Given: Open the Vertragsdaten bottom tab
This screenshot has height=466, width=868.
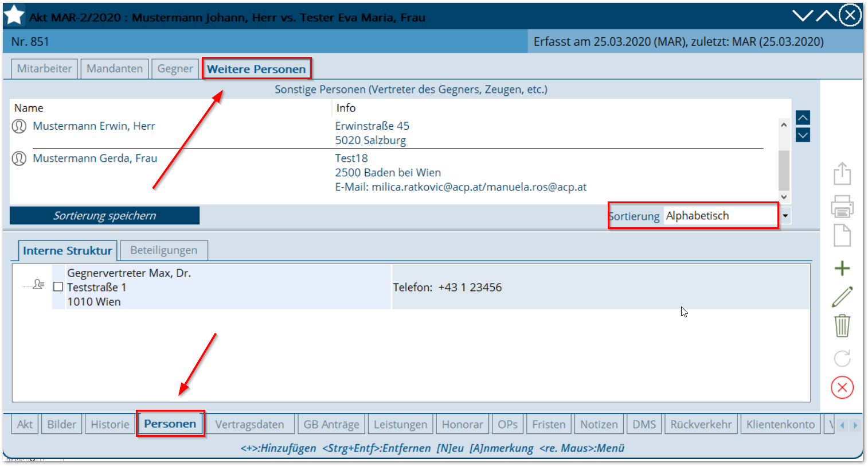Looking at the screenshot, I should (x=249, y=425).
